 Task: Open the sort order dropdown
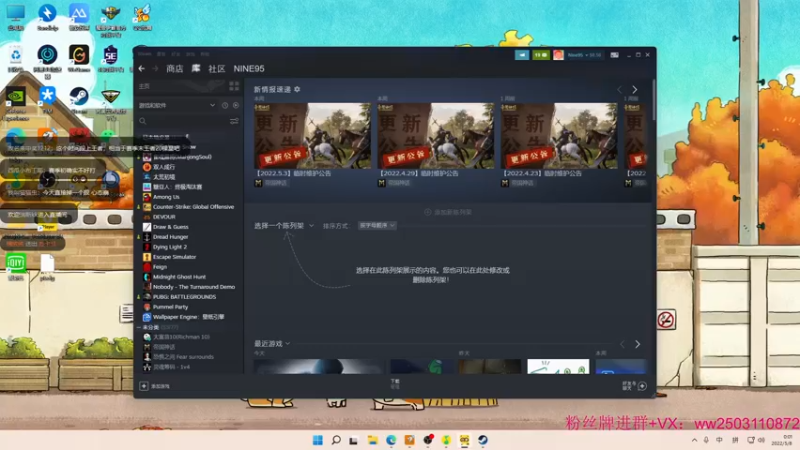[377, 226]
